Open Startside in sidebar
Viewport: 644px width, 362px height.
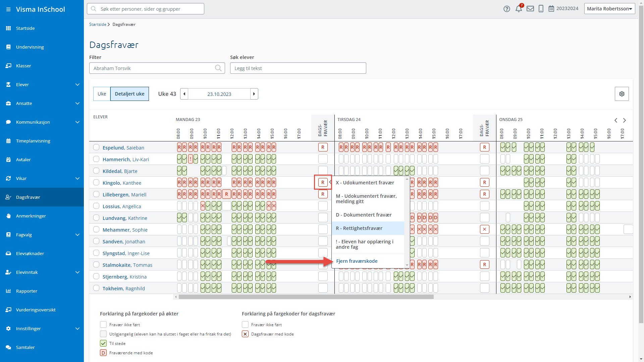pyautogui.click(x=42, y=28)
